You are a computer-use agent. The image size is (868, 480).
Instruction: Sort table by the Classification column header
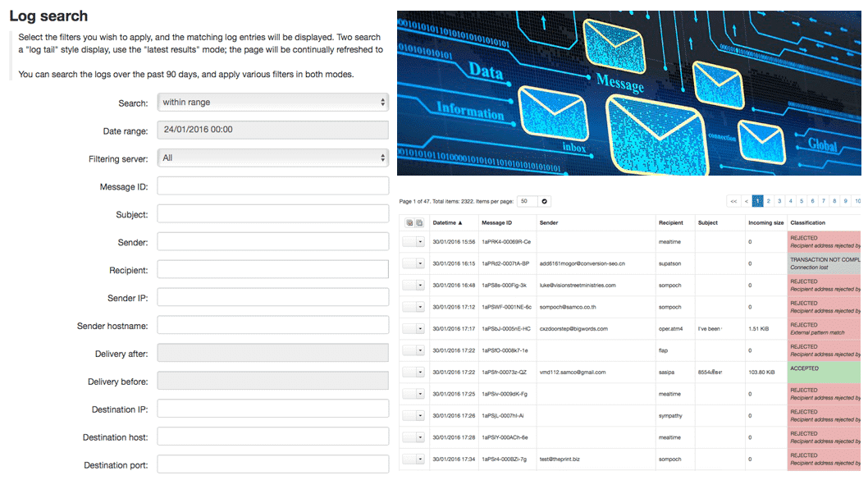(x=807, y=222)
